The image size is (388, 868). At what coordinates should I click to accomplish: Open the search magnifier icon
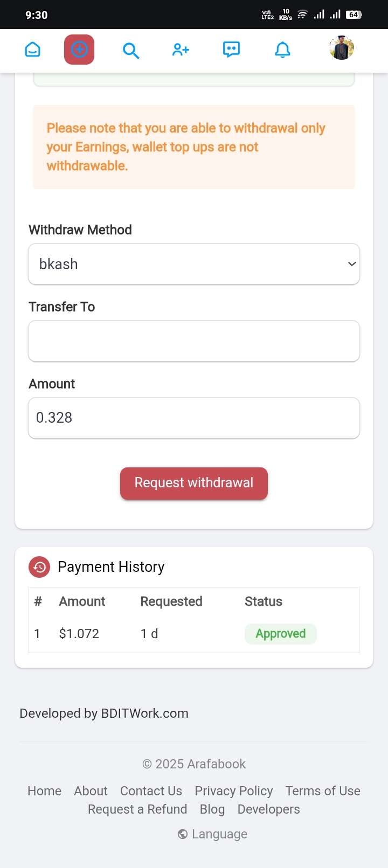click(x=131, y=51)
